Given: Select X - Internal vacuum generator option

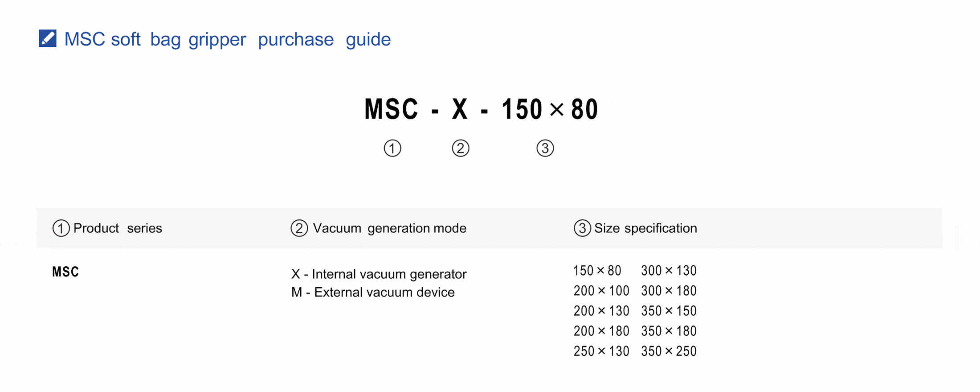Looking at the screenshot, I should click(379, 274).
